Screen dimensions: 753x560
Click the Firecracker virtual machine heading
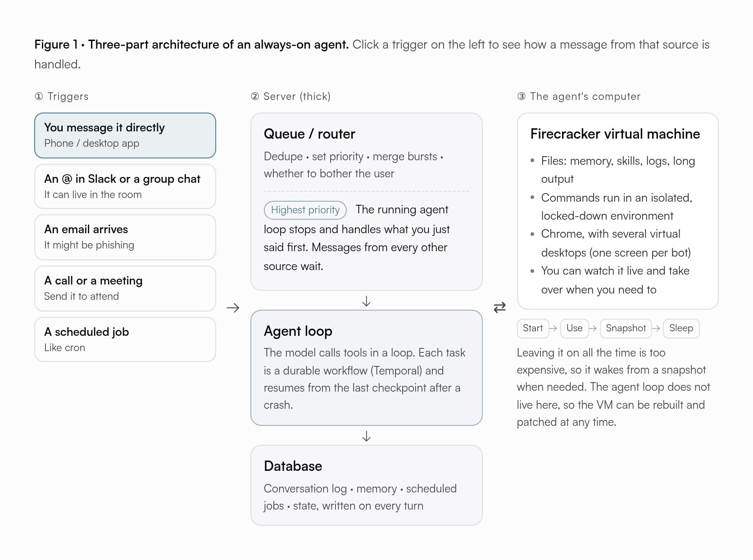pos(615,134)
